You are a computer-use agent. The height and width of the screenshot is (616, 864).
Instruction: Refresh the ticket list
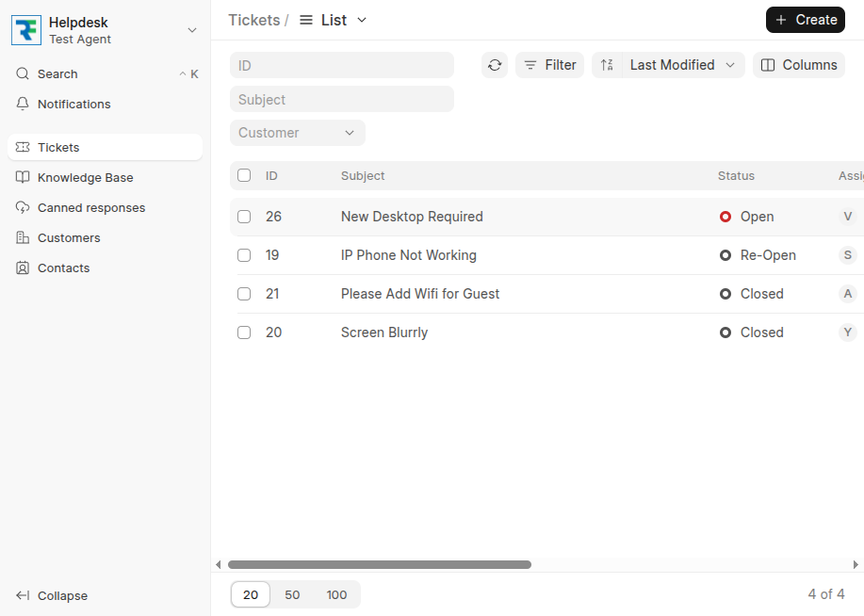(495, 65)
